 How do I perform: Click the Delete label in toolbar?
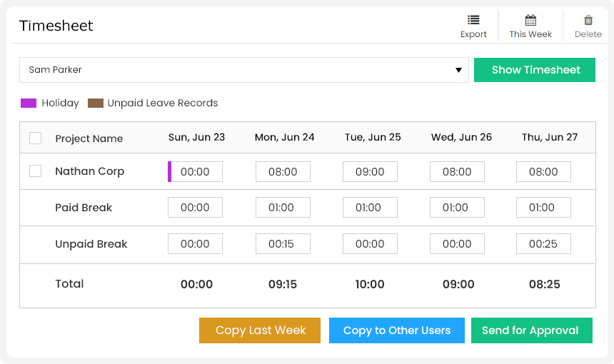point(588,34)
